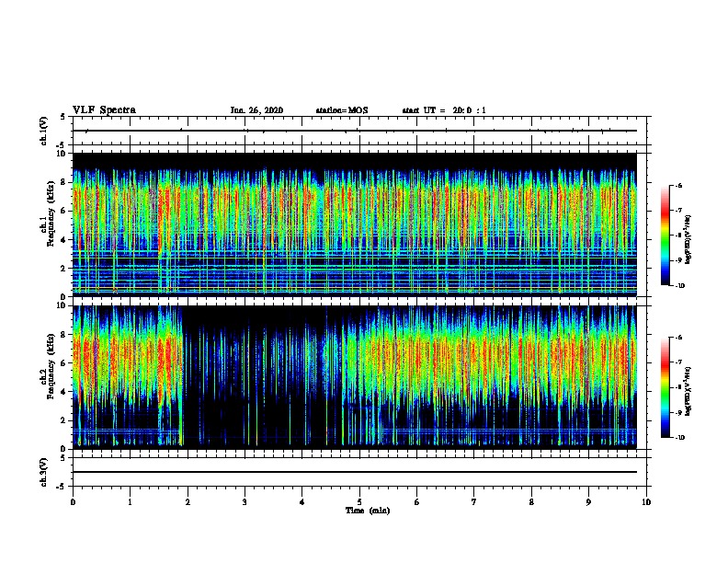Click the "8" kHz tick of ch.1 spectrogram
The width and height of the screenshot is (728, 563).
pos(63,182)
